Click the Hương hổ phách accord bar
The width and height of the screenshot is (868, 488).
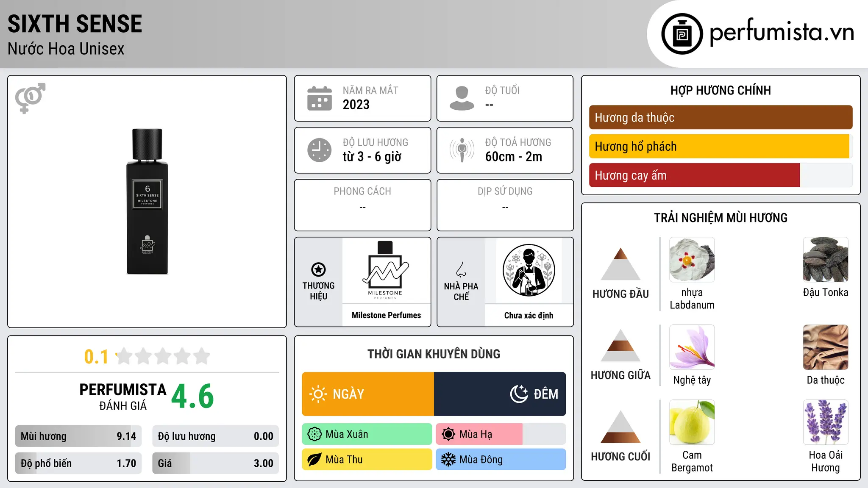[x=721, y=146]
